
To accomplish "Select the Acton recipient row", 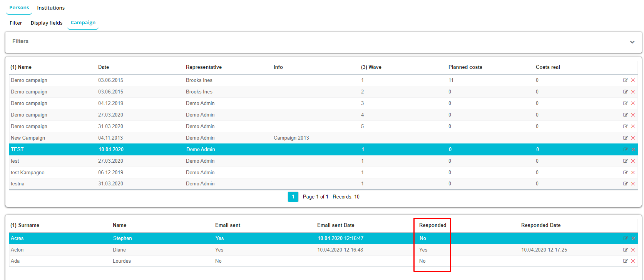I will point(17,250).
